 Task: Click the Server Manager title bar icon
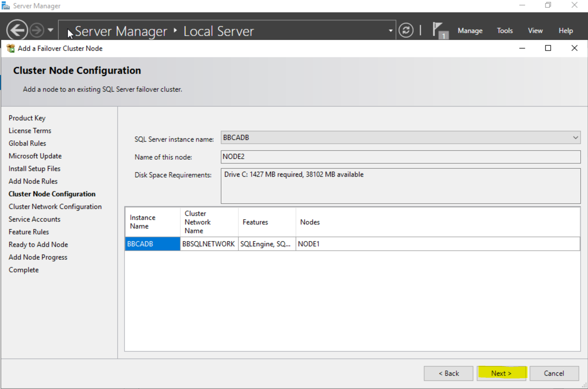coord(6,6)
